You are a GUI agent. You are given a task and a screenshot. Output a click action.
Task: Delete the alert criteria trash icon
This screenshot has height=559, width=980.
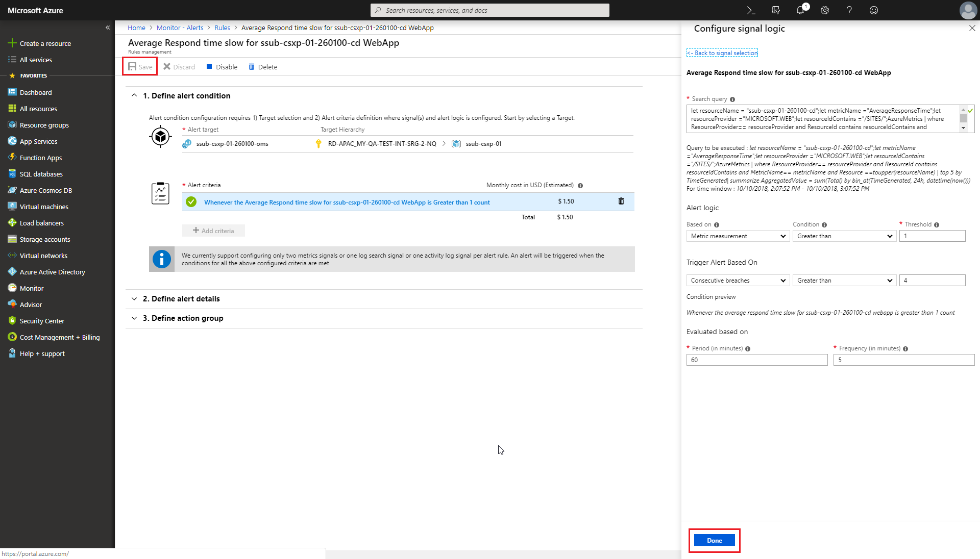(621, 201)
